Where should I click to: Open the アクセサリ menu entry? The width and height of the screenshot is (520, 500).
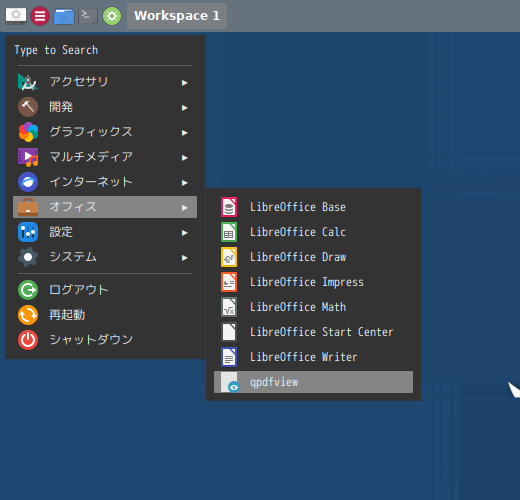(x=105, y=82)
